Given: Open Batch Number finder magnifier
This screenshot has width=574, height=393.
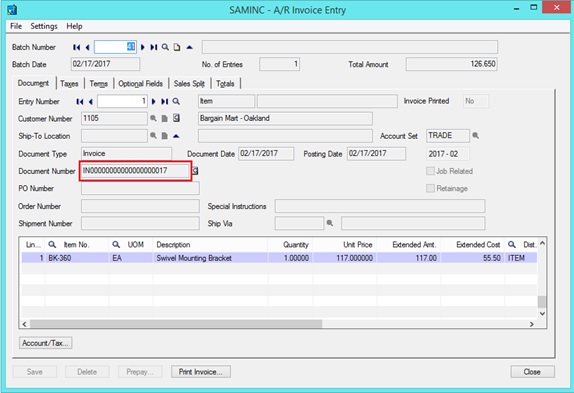Looking at the screenshot, I should pos(165,47).
